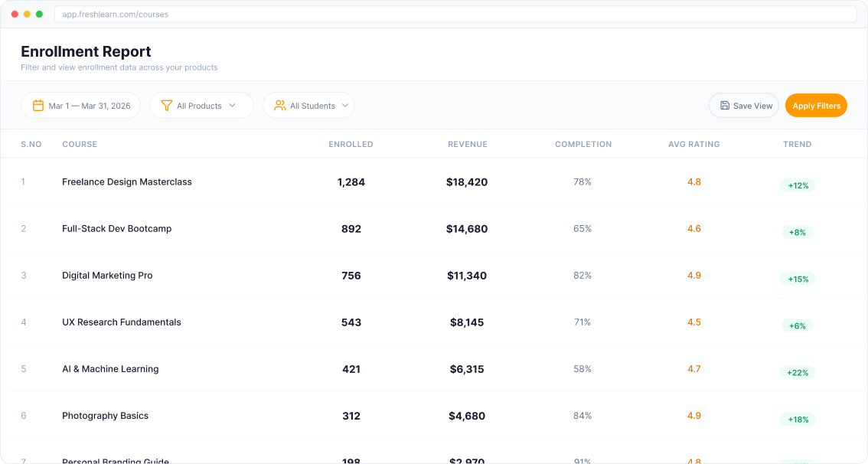The width and height of the screenshot is (868, 464).
Task: Open the All Students dropdown
Action: click(x=308, y=105)
